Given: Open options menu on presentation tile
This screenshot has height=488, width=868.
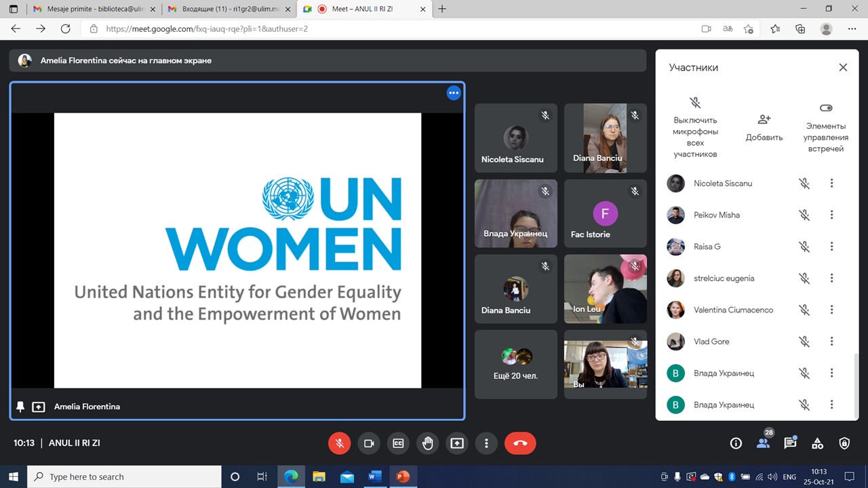Looking at the screenshot, I should (454, 93).
